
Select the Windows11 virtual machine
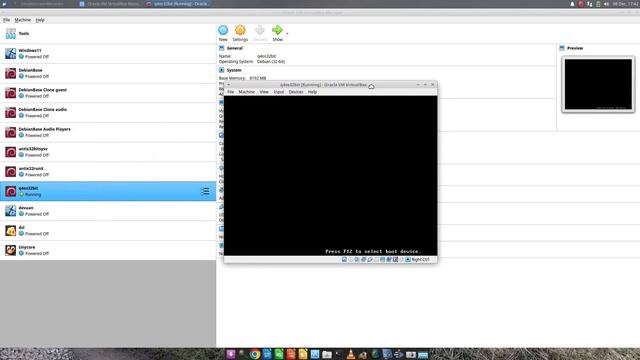(x=108, y=53)
